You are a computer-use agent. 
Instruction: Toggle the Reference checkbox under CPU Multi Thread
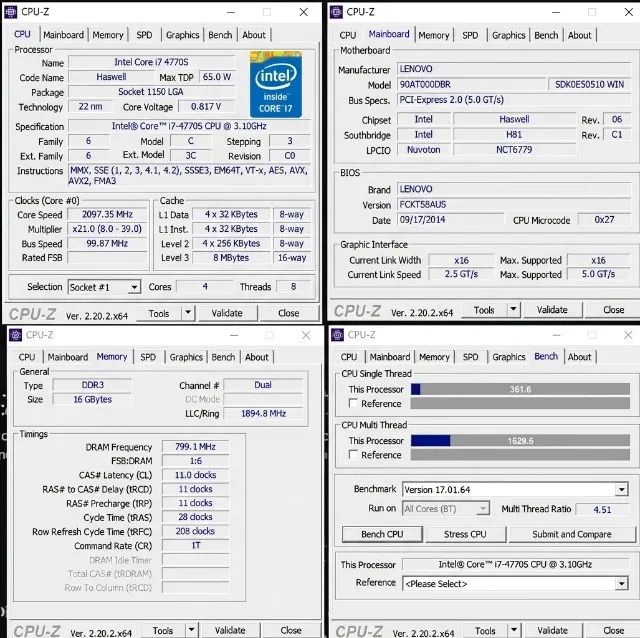(353, 454)
